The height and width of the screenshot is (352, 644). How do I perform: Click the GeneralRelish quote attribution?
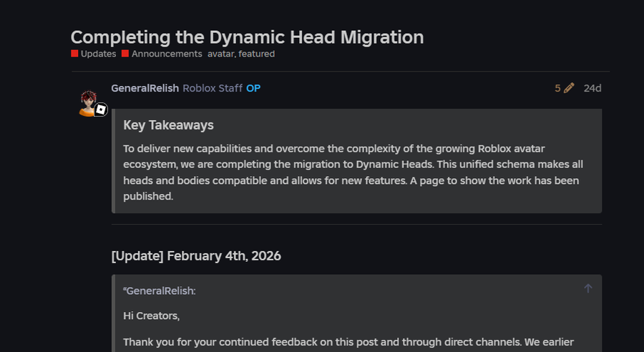click(160, 290)
